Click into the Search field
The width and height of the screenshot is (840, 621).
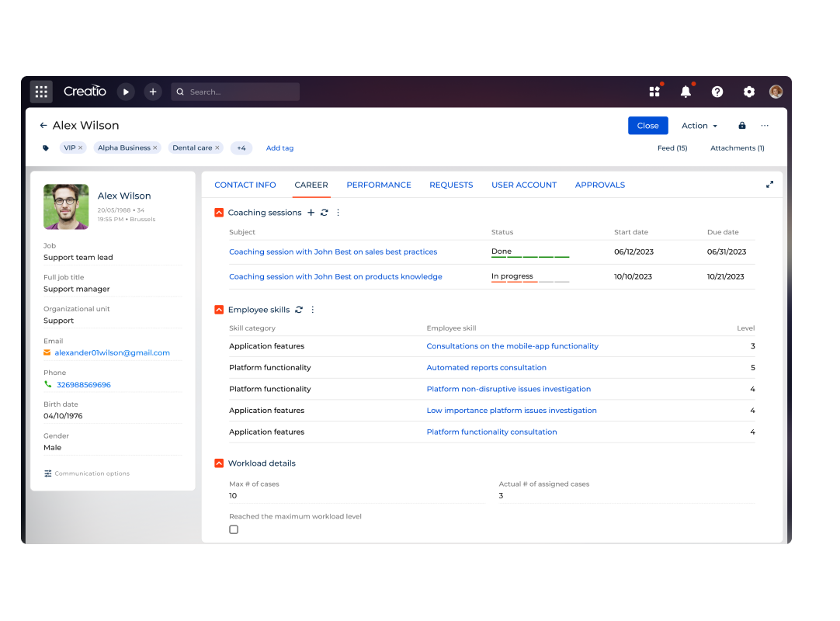(235, 91)
